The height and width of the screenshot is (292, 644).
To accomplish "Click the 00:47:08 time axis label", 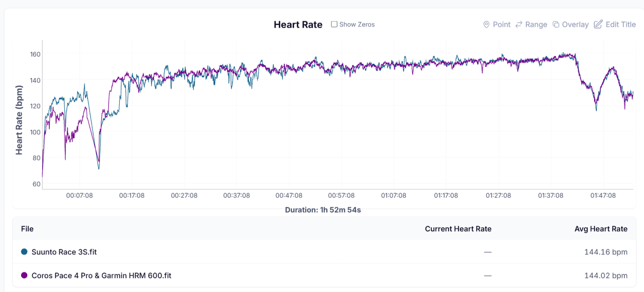I will (x=289, y=195).
